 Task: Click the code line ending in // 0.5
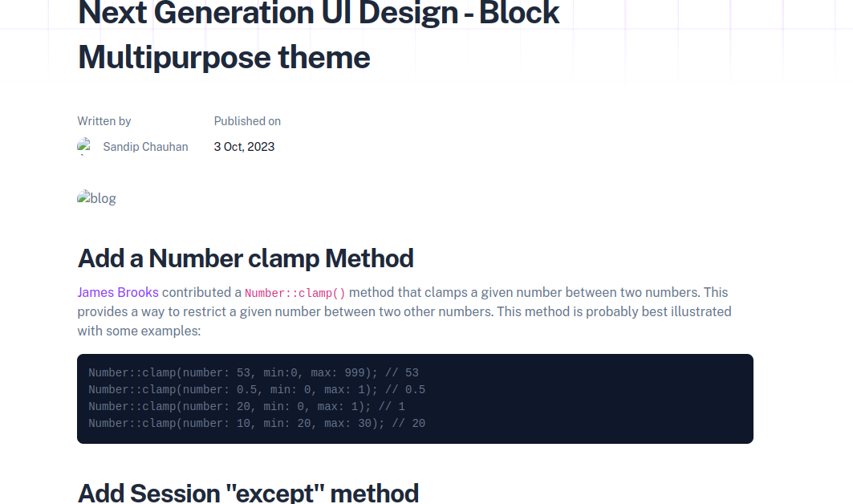point(257,390)
